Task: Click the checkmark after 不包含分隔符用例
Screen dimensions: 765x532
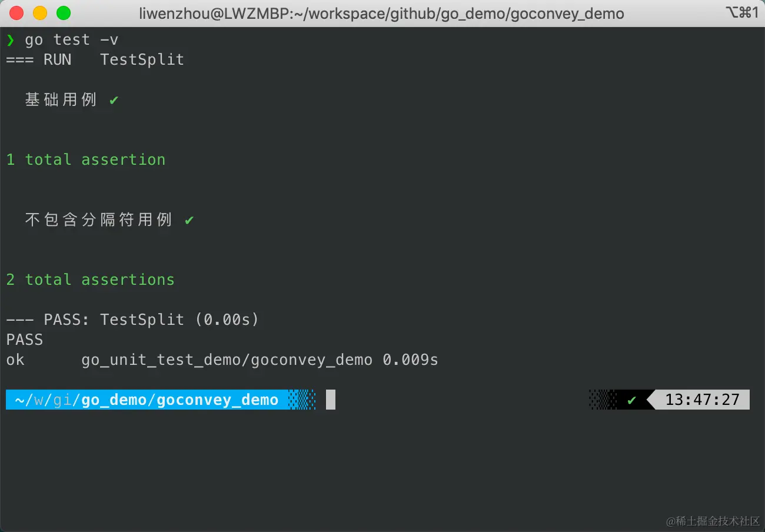Action: click(x=188, y=220)
